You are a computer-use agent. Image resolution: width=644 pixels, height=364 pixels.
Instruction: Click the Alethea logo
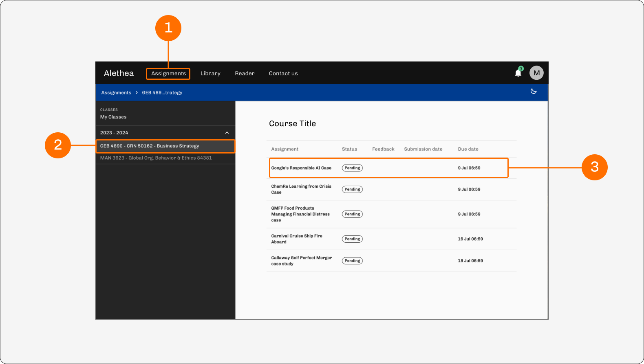point(119,73)
